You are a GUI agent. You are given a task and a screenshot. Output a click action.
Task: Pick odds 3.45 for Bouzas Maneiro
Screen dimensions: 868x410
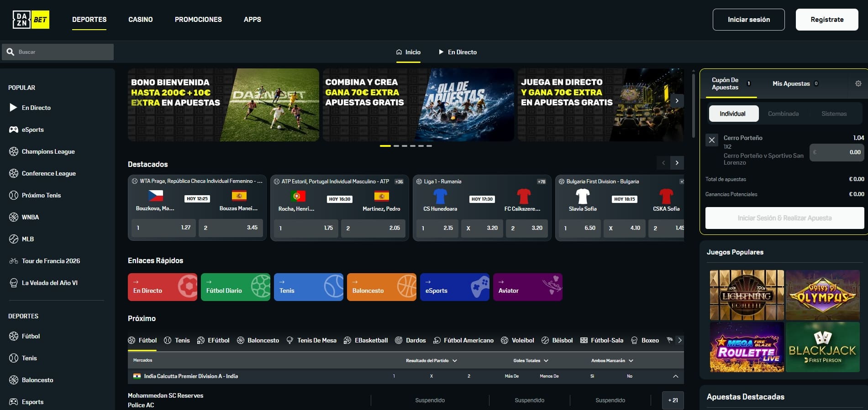pyautogui.click(x=231, y=228)
